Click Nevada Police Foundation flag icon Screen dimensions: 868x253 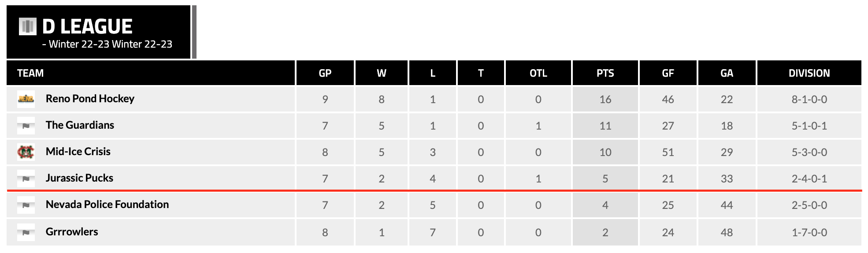click(x=26, y=205)
